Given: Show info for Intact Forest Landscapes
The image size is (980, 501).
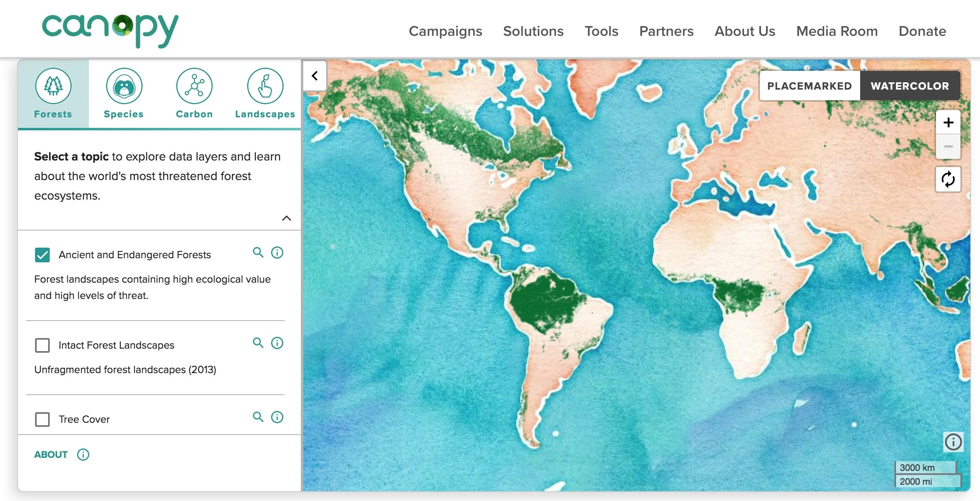Looking at the screenshot, I should [277, 343].
